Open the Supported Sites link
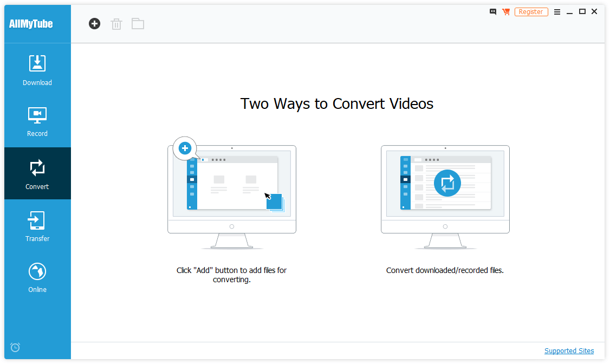This screenshot has width=610, height=364. (569, 351)
